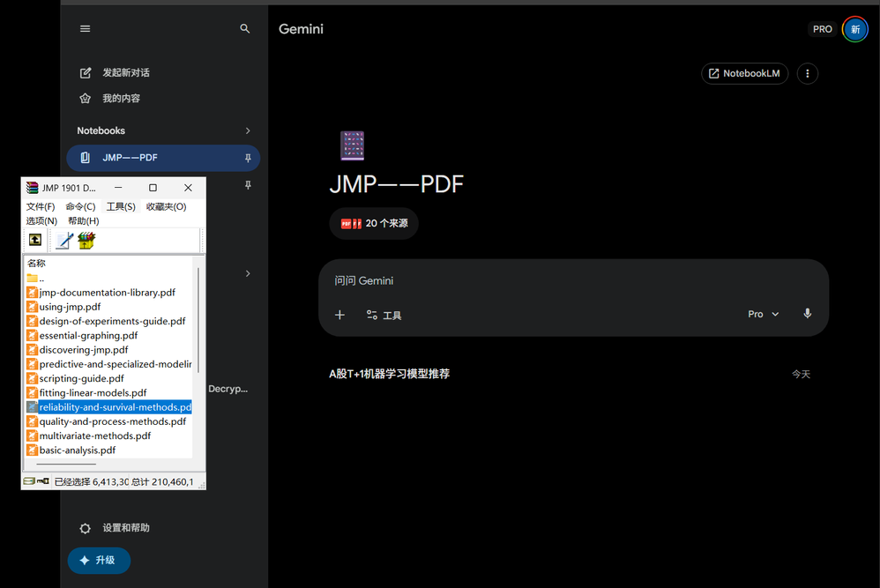Click the pin icon on JMP——PDF notebook
Viewport: 880px width, 588px height.
point(248,158)
